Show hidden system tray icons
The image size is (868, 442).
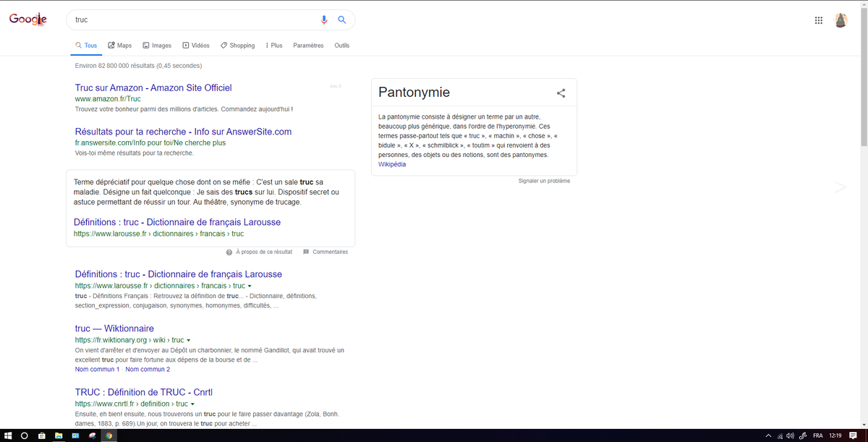(x=769, y=435)
